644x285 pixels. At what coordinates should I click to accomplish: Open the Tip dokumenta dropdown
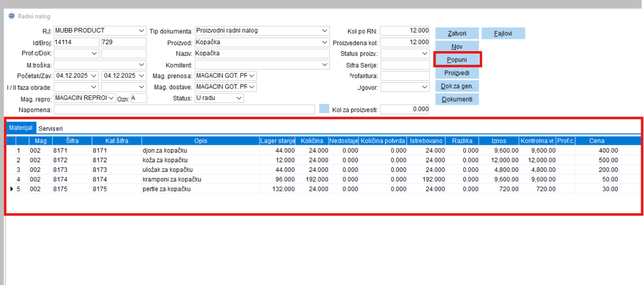pos(324,31)
